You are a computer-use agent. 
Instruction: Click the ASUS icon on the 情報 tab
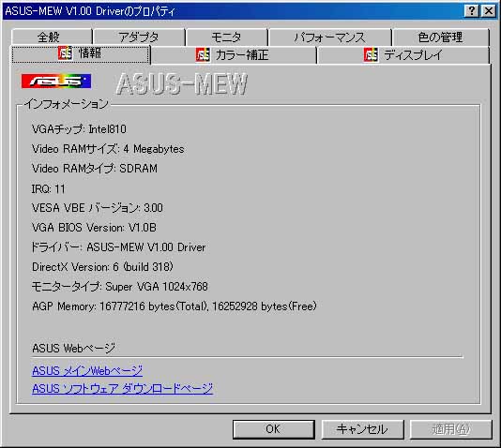pyautogui.click(x=65, y=53)
